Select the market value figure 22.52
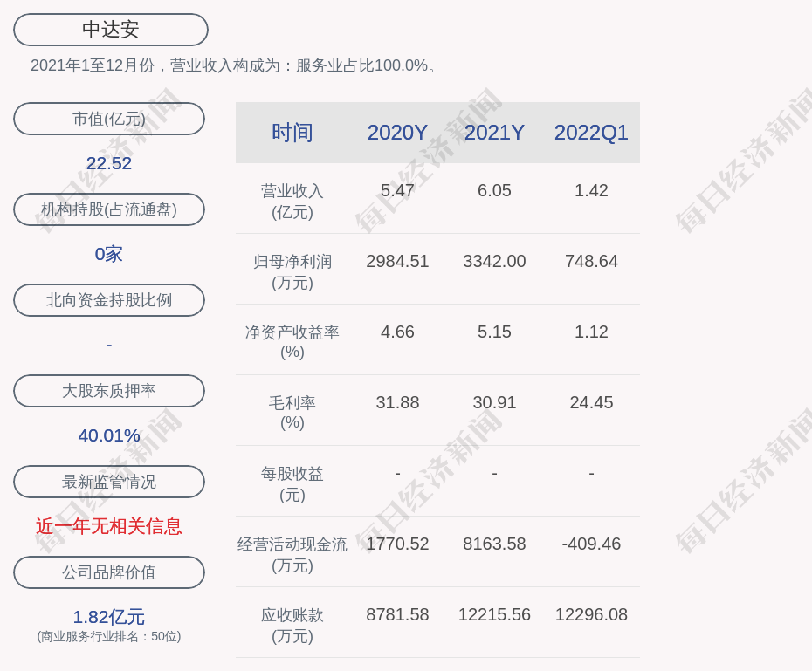Image resolution: width=812 pixels, height=671 pixels. (109, 163)
